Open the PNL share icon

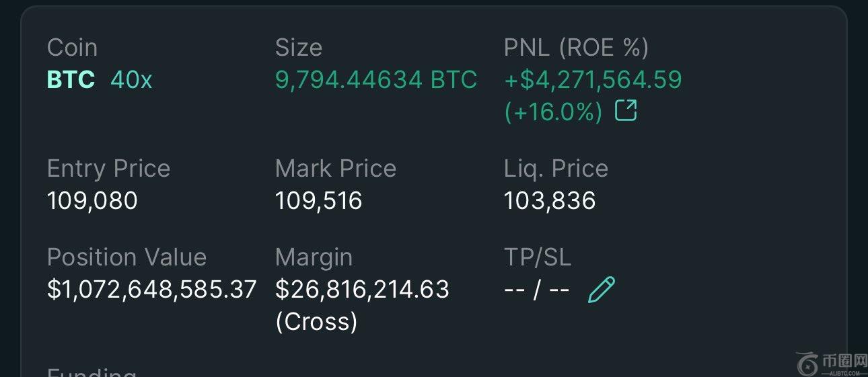626,111
